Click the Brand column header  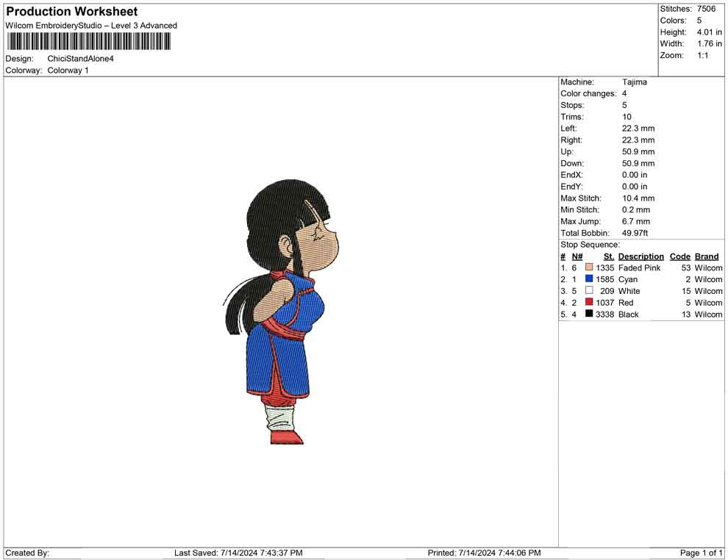tap(707, 256)
